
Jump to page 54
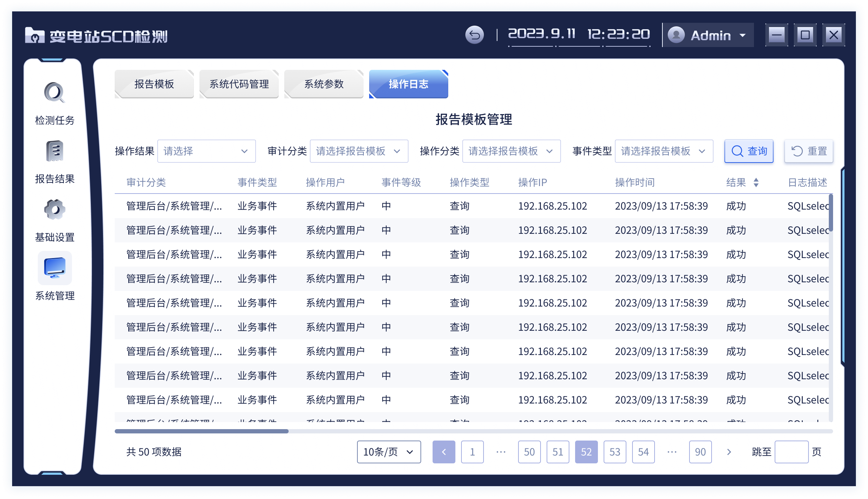click(x=644, y=452)
